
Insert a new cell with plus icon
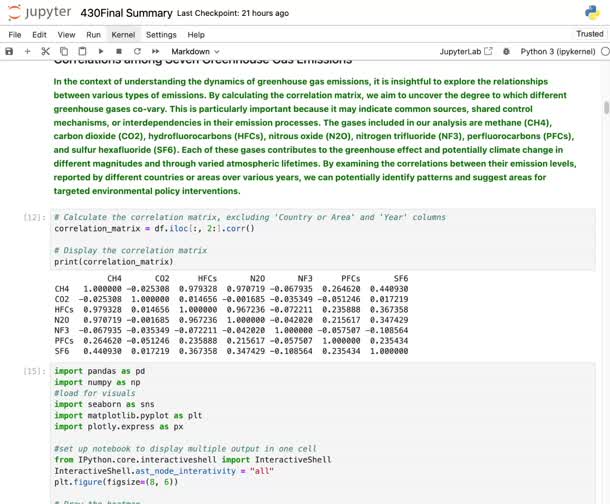[27, 51]
